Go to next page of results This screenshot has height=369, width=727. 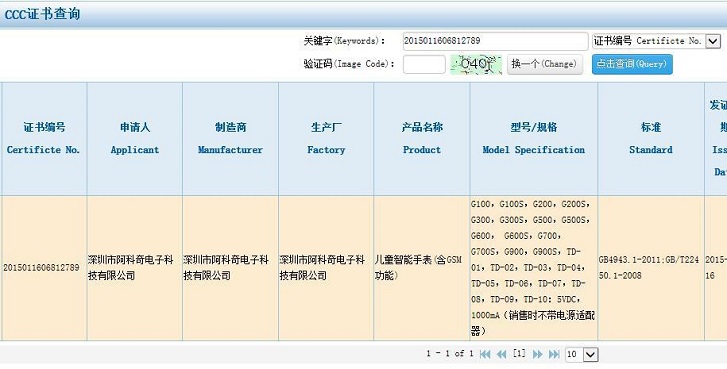(537, 355)
